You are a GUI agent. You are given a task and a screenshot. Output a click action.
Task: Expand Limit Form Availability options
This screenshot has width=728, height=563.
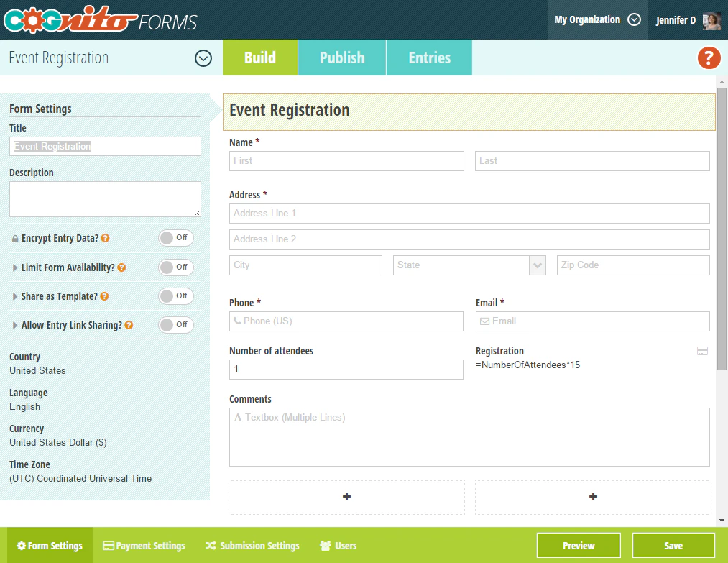(x=15, y=267)
